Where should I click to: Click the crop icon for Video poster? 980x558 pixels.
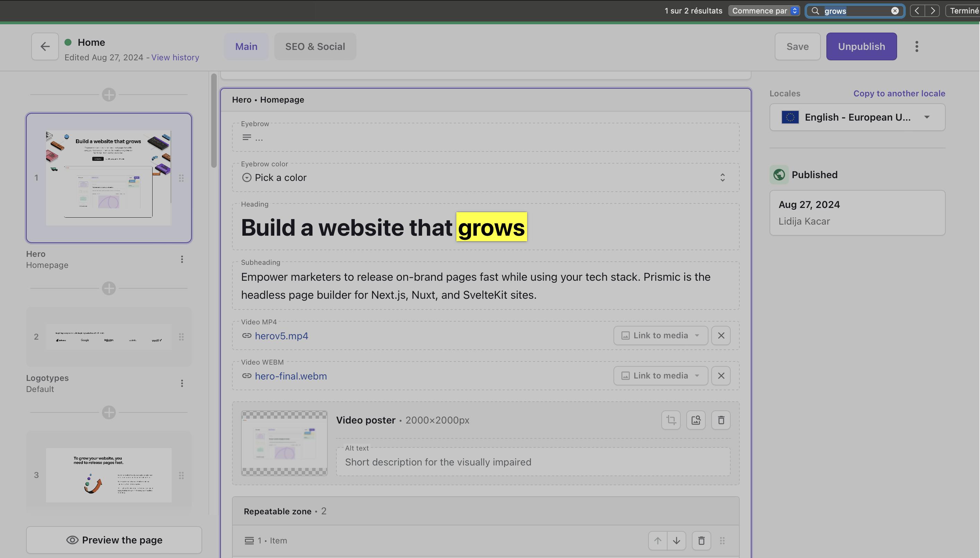(x=671, y=420)
